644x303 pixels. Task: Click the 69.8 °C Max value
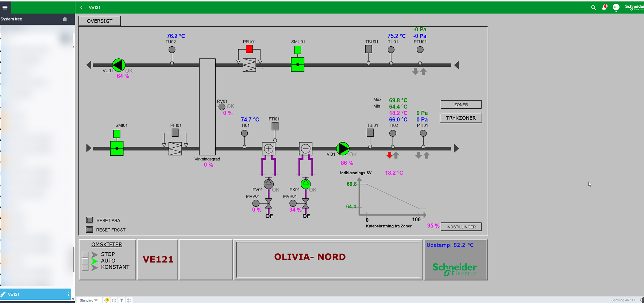pyautogui.click(x=398, y=100)
